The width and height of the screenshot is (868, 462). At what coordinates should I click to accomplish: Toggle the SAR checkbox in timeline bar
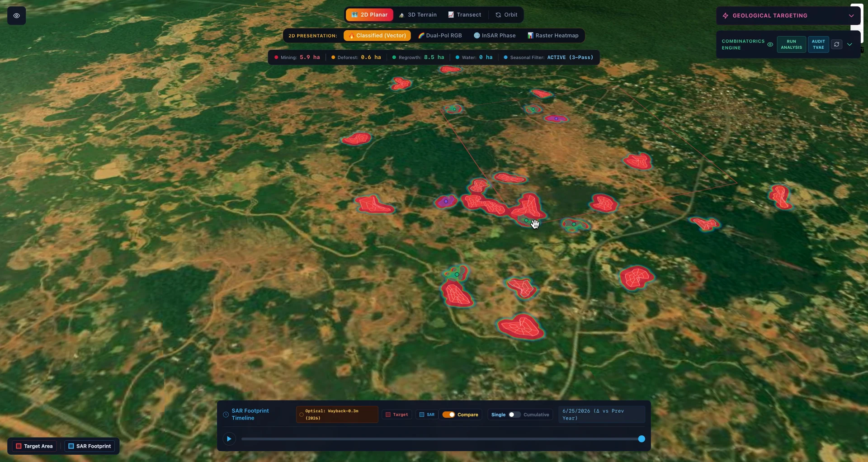[426, 415]
